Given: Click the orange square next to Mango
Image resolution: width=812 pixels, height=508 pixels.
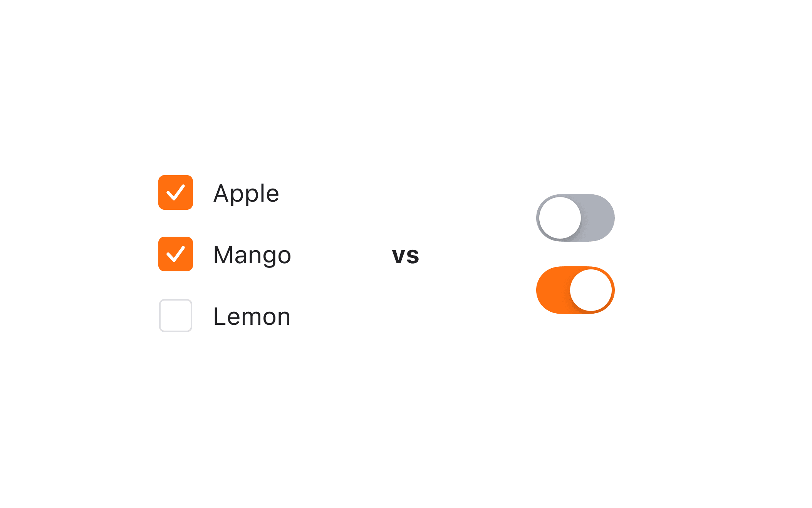Looking at the screenshot, I should (x=176, y=254).
